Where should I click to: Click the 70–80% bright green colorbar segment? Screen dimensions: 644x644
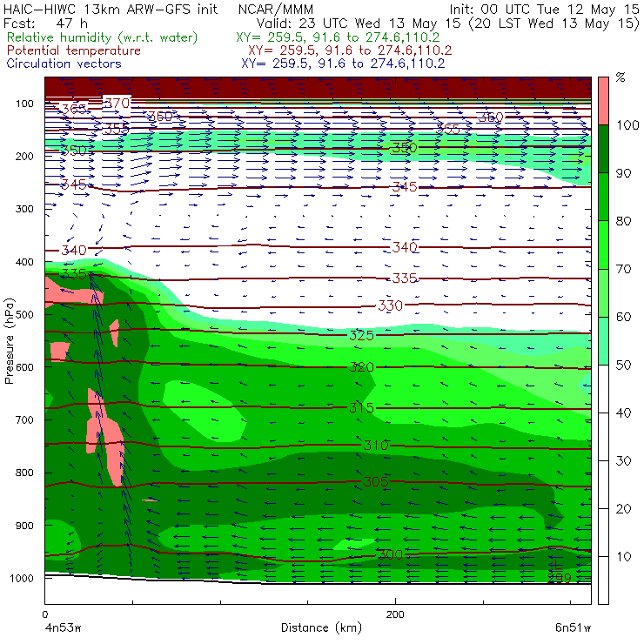point(603,245)
